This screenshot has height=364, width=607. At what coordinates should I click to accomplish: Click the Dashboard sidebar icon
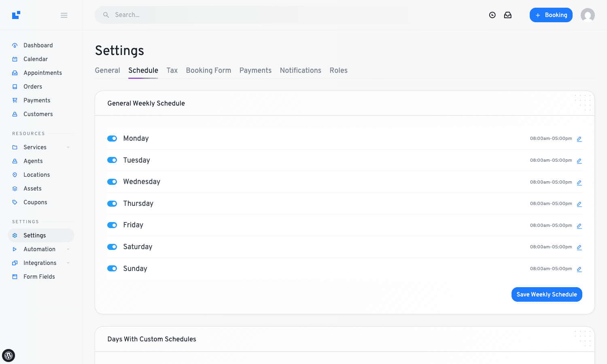15,45
